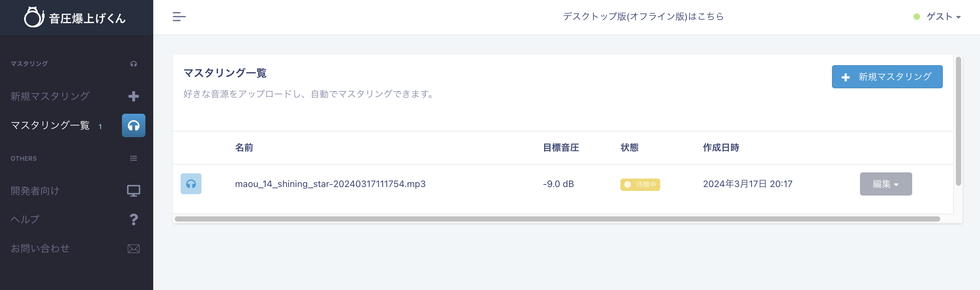The image size is (980, 290).
Task: Click the 待機中 status badge
Action: click(640, 185)
